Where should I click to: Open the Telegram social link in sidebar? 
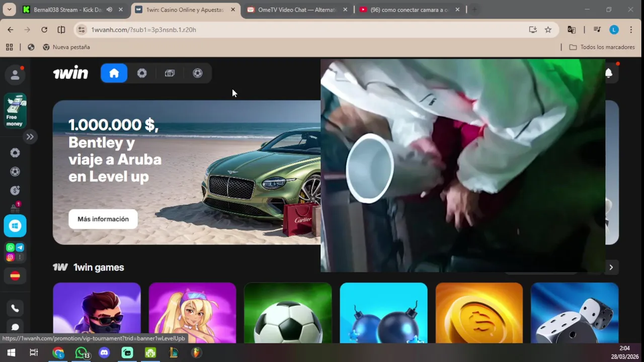pyautogui.click(x=20, y=247)
